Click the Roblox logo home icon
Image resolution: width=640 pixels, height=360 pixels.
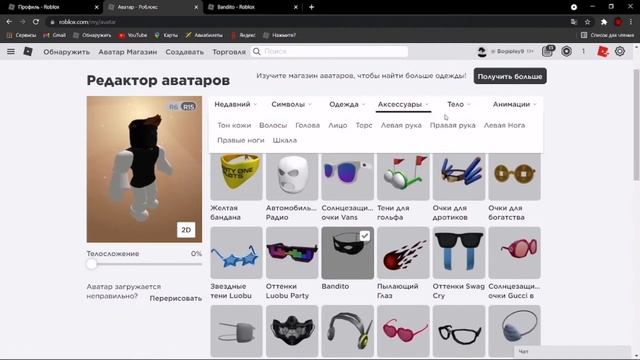click(28, 51)
